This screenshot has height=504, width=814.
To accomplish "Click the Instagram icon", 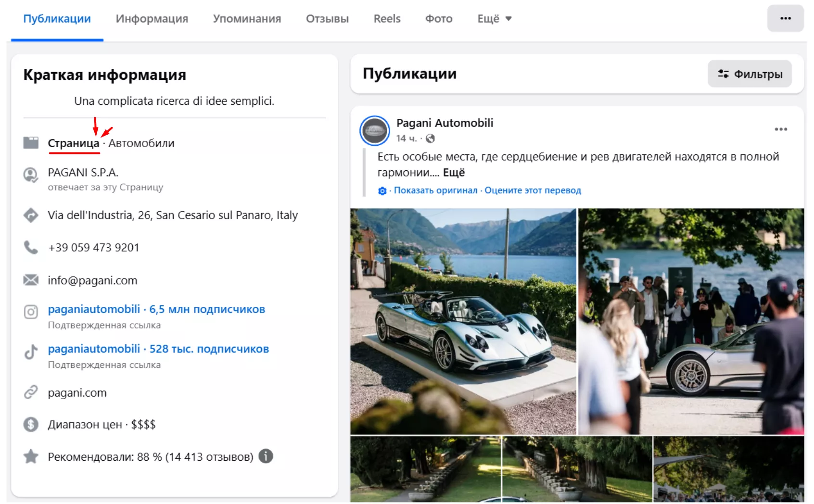I will click(x=31, y=312).
